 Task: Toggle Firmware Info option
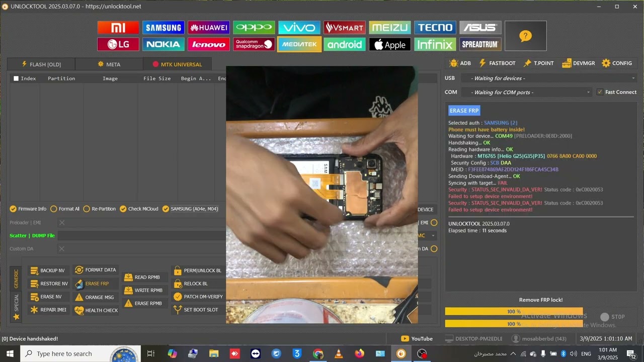point(28,209)
